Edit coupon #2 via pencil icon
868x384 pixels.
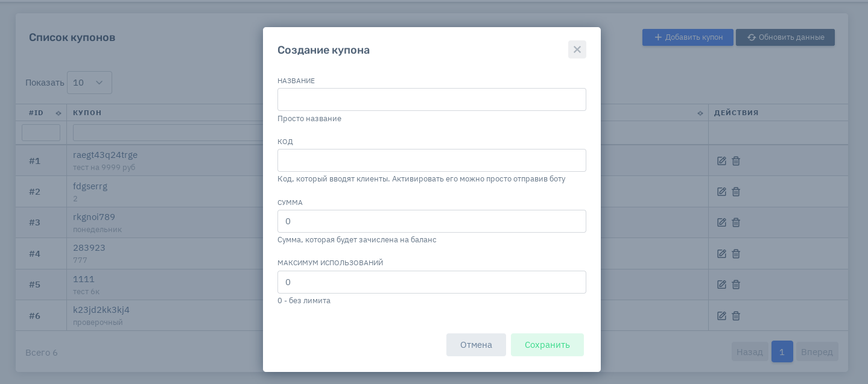pos(721,192)
